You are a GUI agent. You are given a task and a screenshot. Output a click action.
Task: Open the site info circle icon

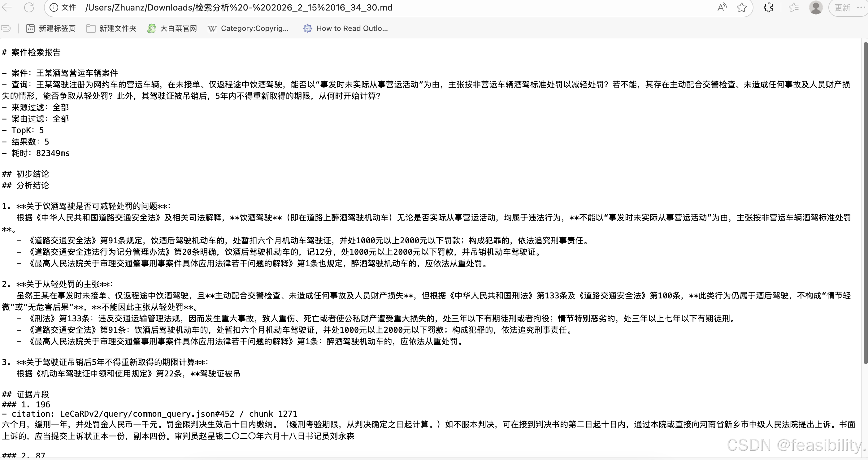point(54,7)
